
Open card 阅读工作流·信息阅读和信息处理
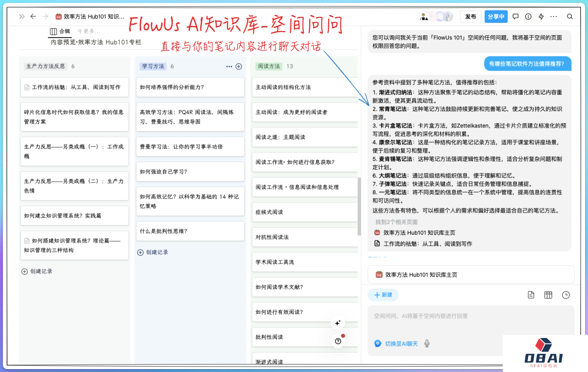(x=305, y=187)
